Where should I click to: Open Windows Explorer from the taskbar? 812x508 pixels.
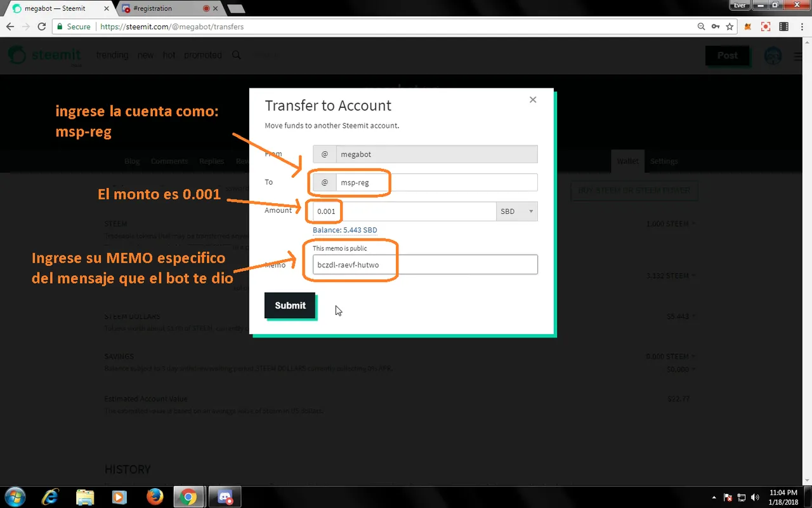point(84,497)
